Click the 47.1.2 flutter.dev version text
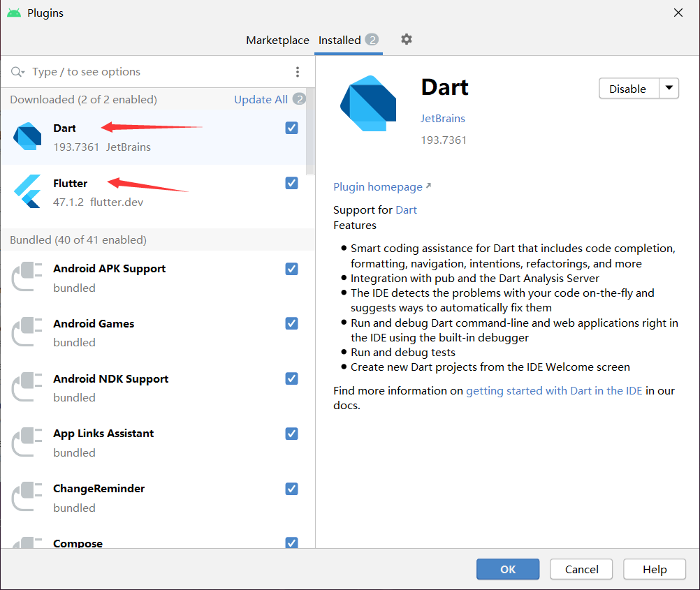The image size is (700, 590). click(x=99, y=202)
